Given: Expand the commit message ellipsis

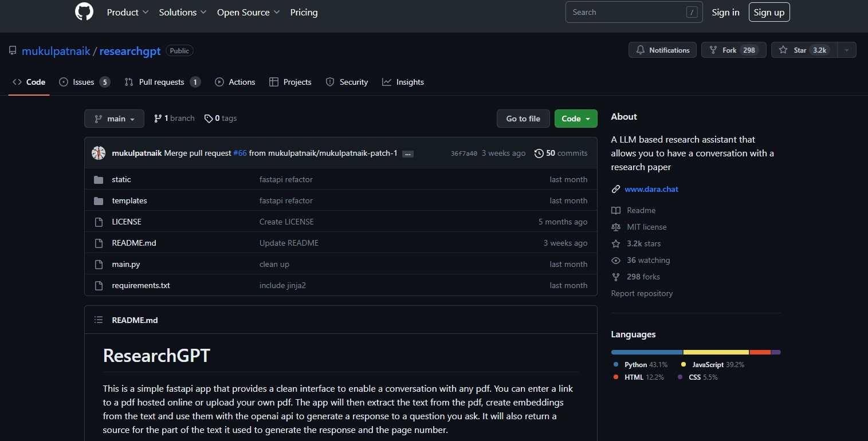Looking at the screenshot, I should [408, 153].
